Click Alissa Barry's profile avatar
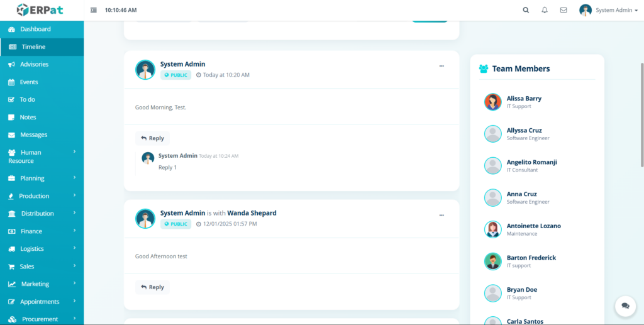644x325 pixels. coord(492,102)
